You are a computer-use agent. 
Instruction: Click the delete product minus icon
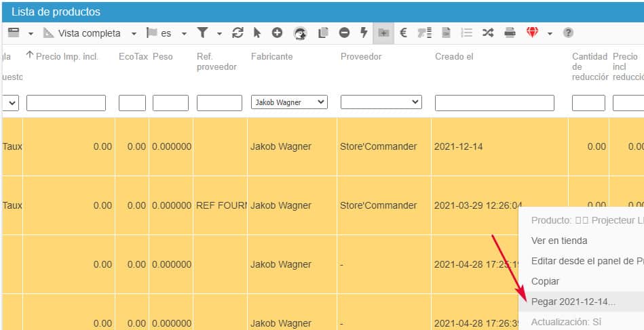[344, 33]
